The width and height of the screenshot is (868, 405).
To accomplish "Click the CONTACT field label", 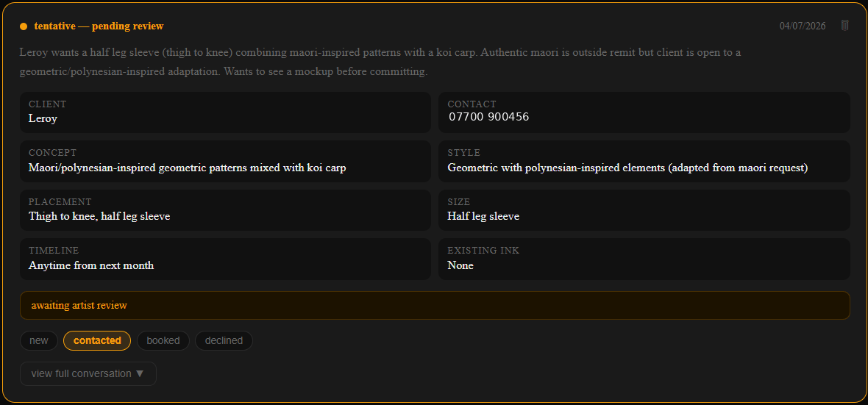I will point(472,104).
